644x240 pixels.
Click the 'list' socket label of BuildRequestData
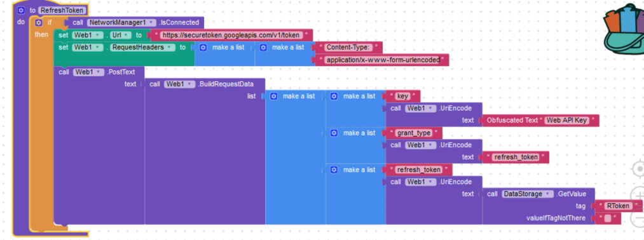251,96
